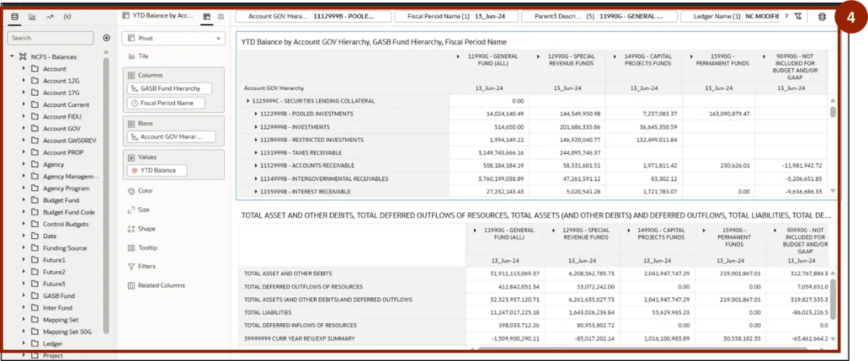Click the add data plus icon beside Search
868x361 pixels.
click(107, 38)
